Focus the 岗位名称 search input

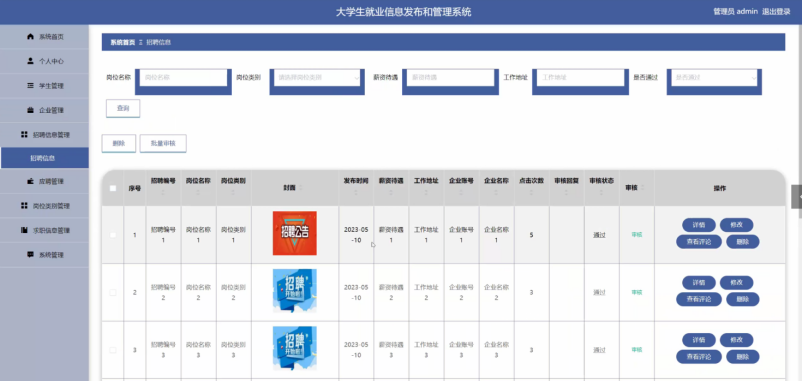coord(183,78)
